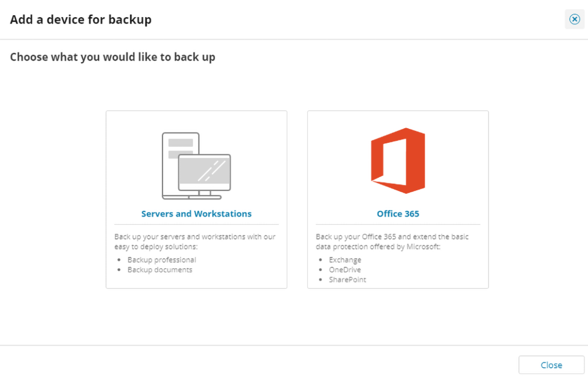
Task: Click the 'easy to deploy solutions' line
Action: pyautogui.click(x=156, y=246)
